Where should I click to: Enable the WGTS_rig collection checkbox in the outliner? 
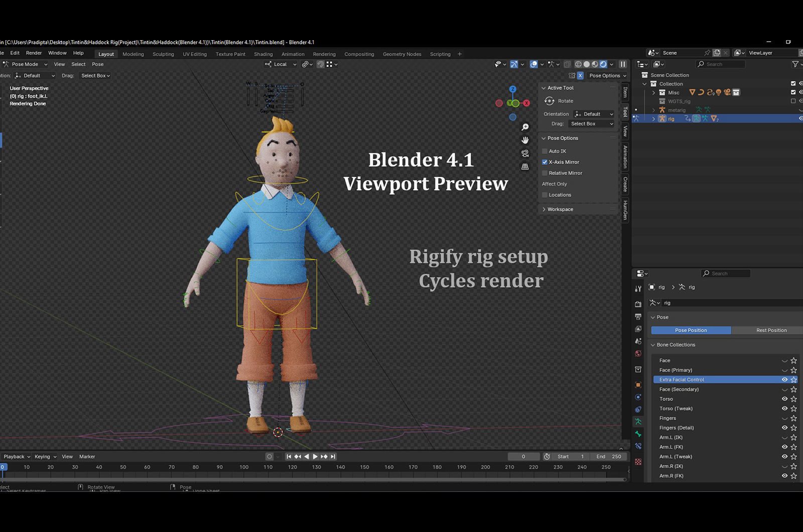click(793, 101)
